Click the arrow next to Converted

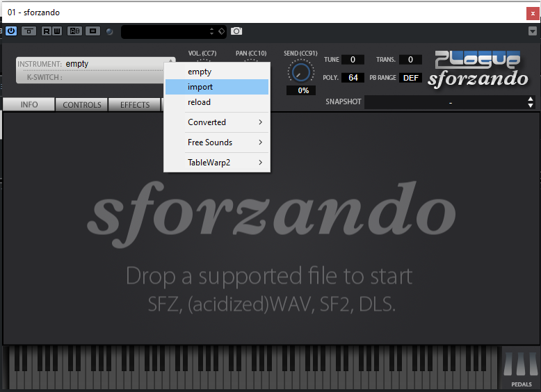(261, 122)
